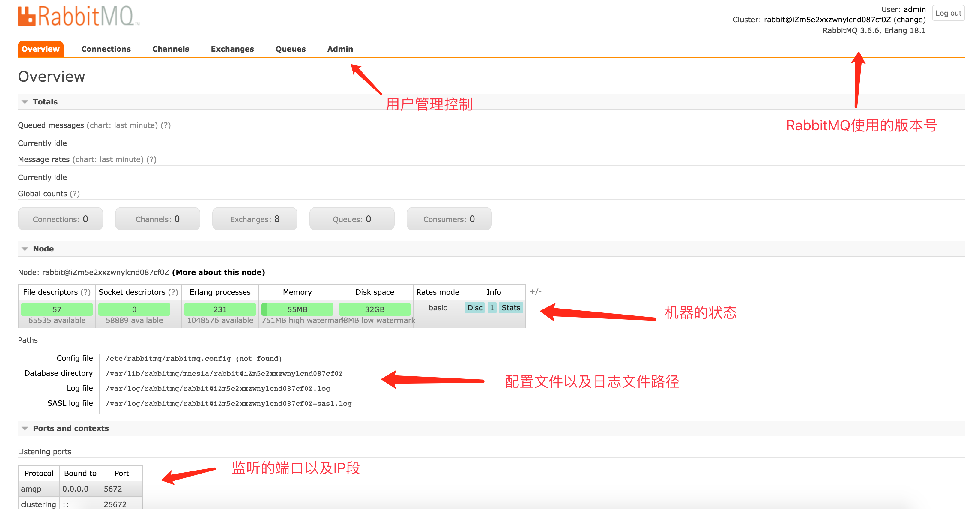Click the Message rates help (?) icon
This screenshot has width=980, height=509.
151,160
